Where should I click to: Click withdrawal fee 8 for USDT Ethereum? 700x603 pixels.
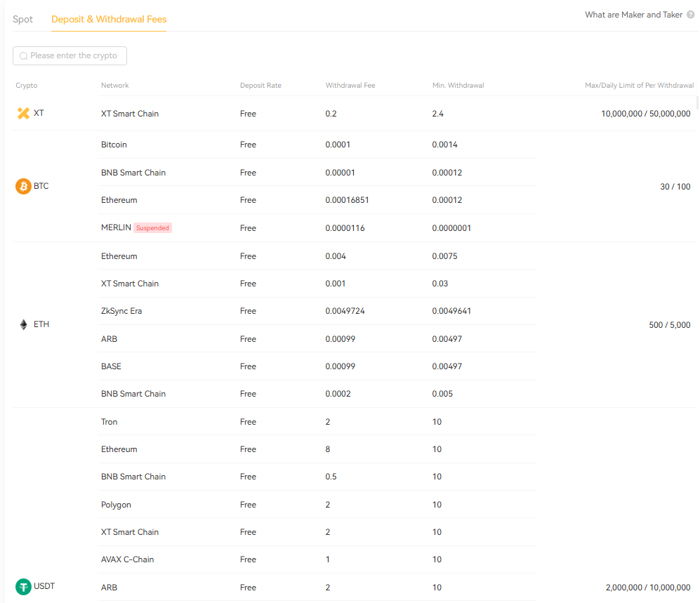click(328, 449)
